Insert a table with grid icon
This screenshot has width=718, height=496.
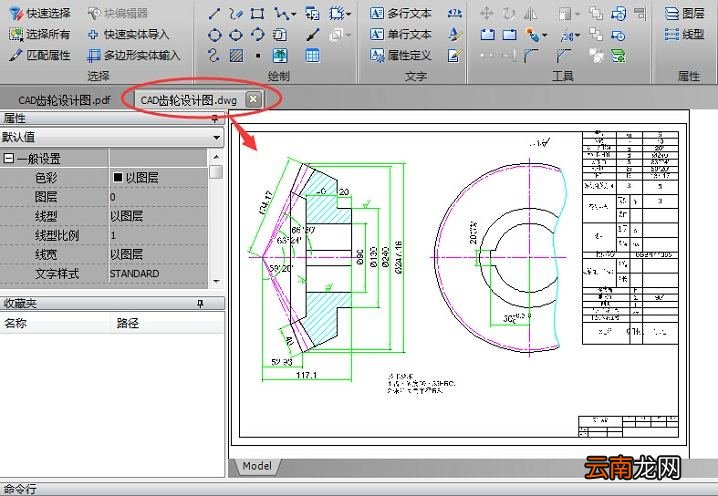tap(312, 55)
